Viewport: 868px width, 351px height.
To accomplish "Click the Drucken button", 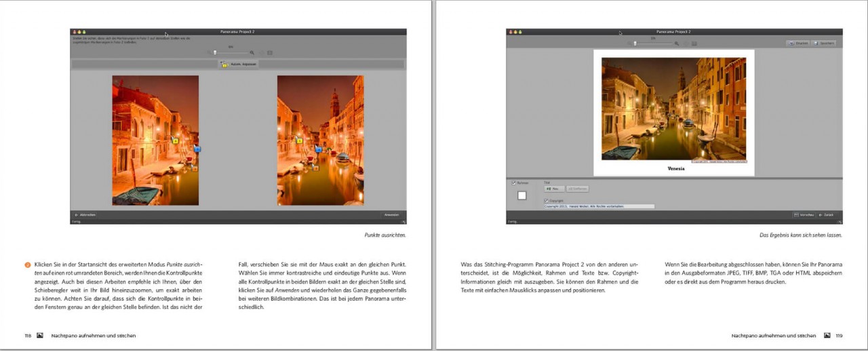I will pos(799,43).
